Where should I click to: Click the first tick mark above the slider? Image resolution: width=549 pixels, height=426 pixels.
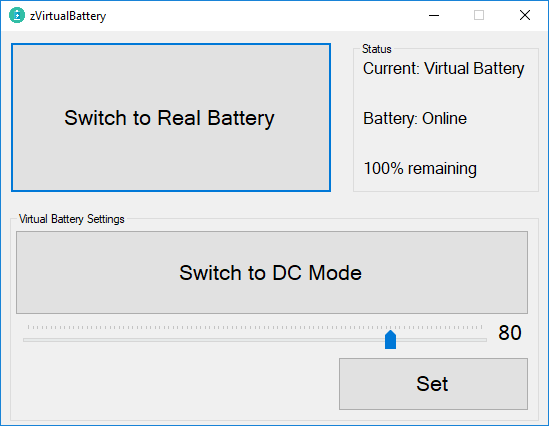tap(28, 327)
